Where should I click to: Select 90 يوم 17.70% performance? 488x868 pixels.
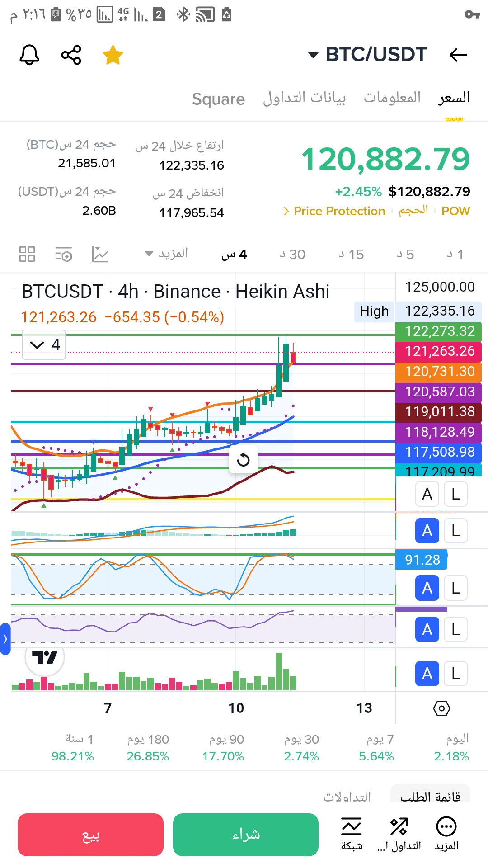pos(223,748)
